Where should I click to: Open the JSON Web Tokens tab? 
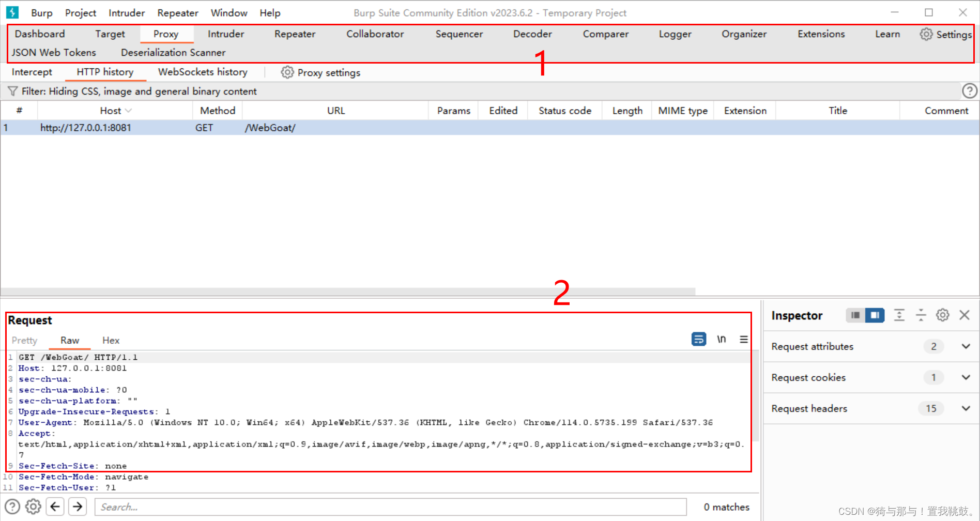(54, 53)
